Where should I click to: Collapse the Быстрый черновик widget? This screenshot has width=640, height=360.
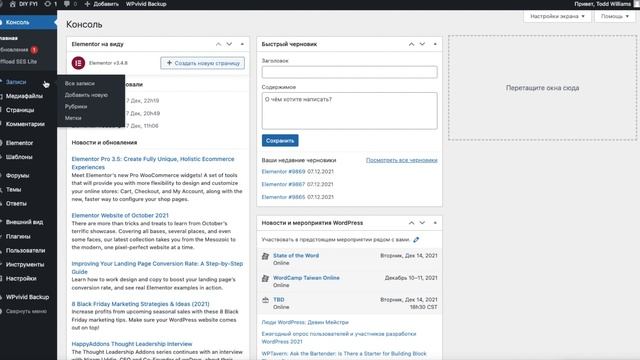[x=435, y=44]
